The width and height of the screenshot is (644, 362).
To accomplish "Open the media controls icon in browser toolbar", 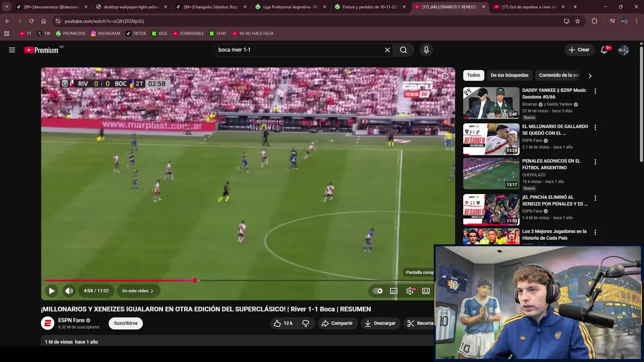I will coord(612,21).
